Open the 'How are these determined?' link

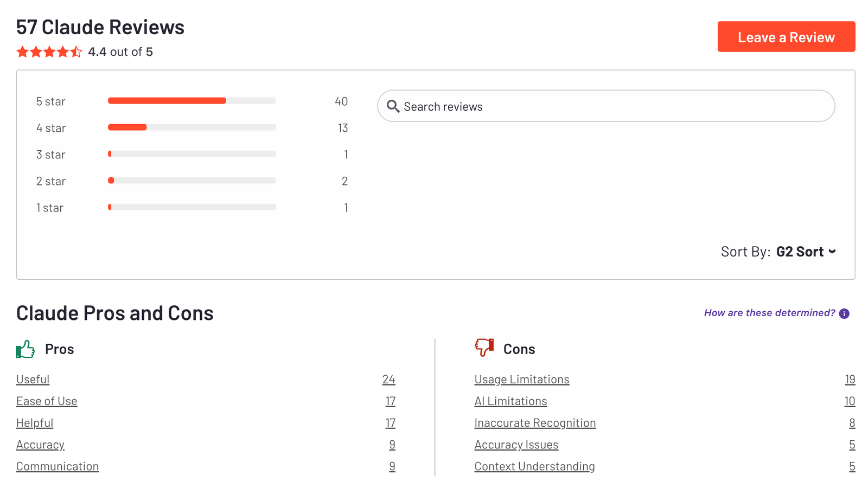(769, 313)
